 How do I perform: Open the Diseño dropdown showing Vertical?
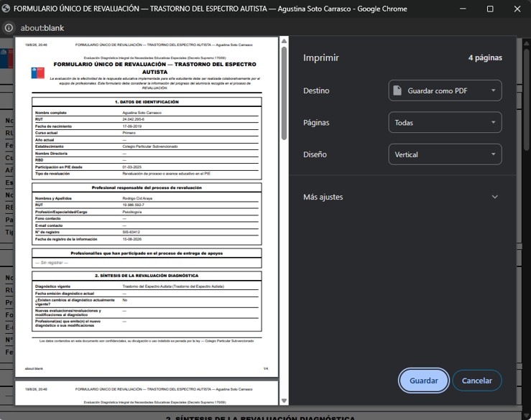[445, 154]
